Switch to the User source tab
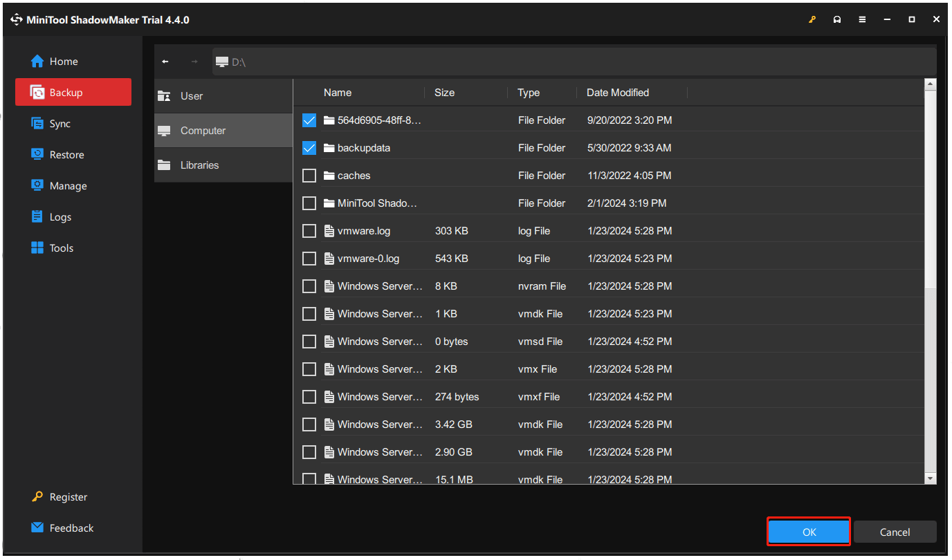Screen dimensions: 952x560 [192, 95]
